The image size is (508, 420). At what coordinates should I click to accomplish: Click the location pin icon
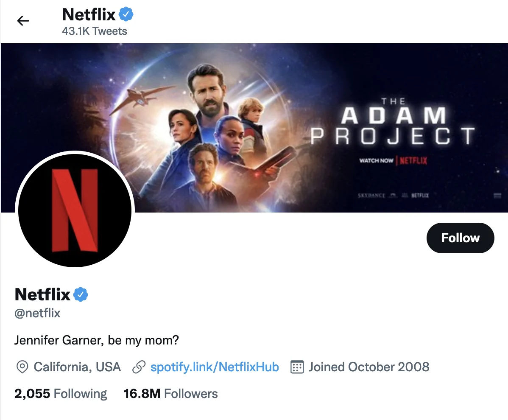click(x=22, y=367)
